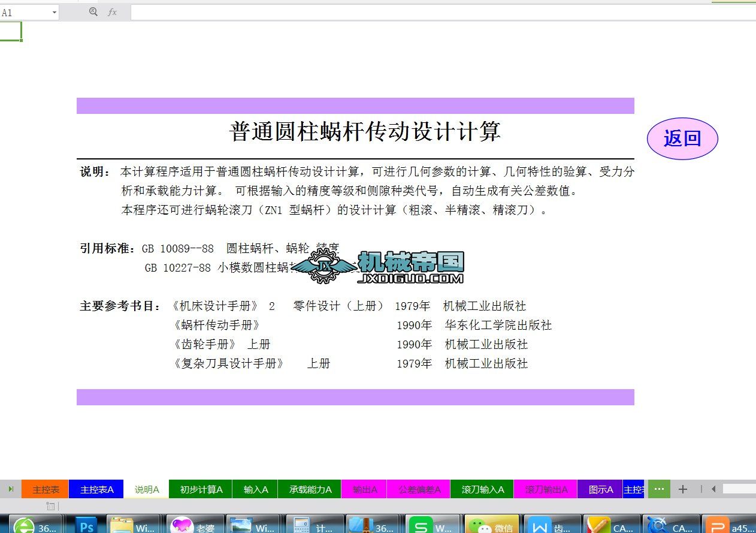This screenshot has width=756, height=533.
Task: Click the sheet tab navigation arrow at left
Action: click(x=11, y=489)
